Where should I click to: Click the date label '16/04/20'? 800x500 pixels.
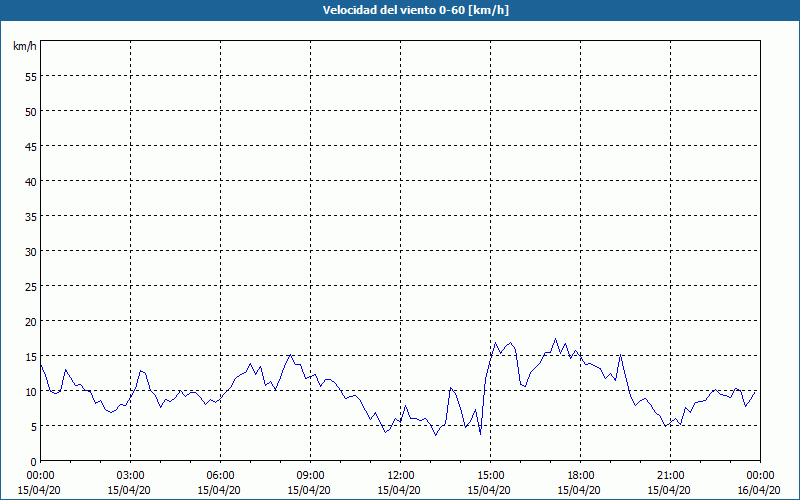(x=759, y=490)
